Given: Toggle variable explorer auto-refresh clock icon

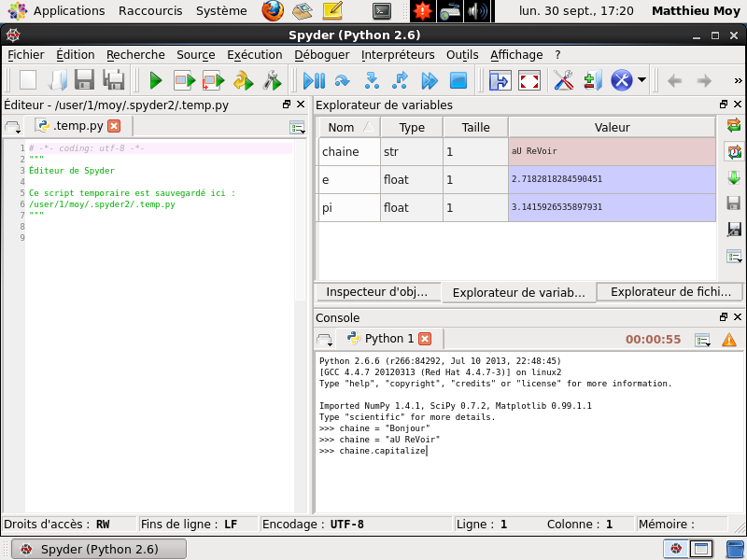Looking at the screenshot, I should [734, 152].
